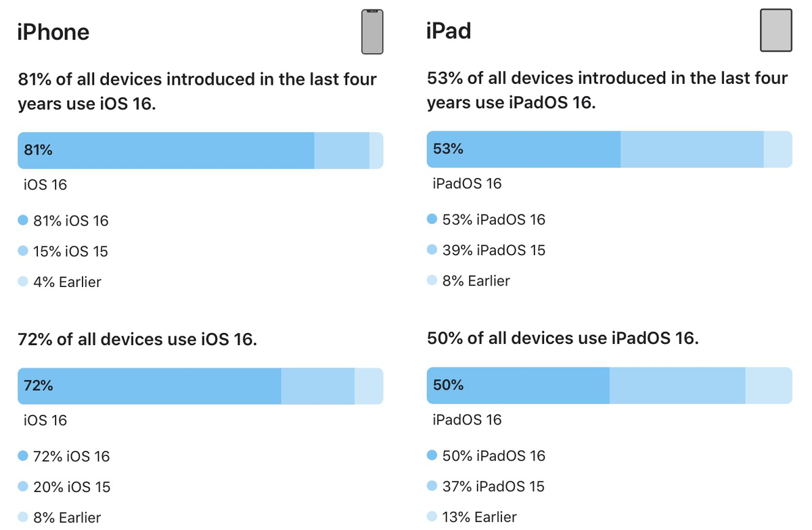The width and height of the screenshot is (812, 530).
Task: Click the iPadOS 15 segment of top iPad bar
Action: point(692,149)
